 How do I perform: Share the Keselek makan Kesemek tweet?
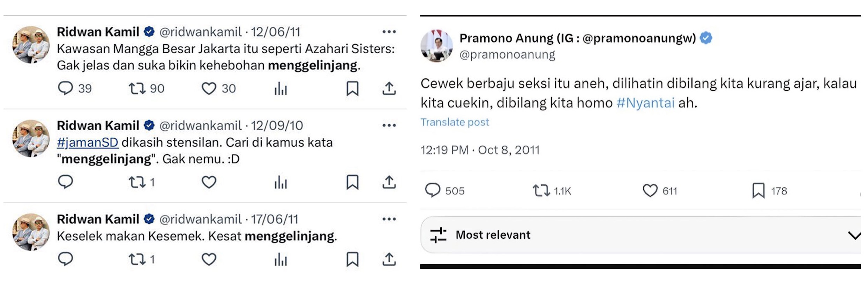coord(389,259)
